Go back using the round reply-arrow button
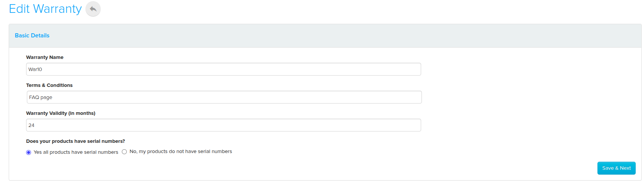This screenshot has width=644, height=181. [93, 9]
